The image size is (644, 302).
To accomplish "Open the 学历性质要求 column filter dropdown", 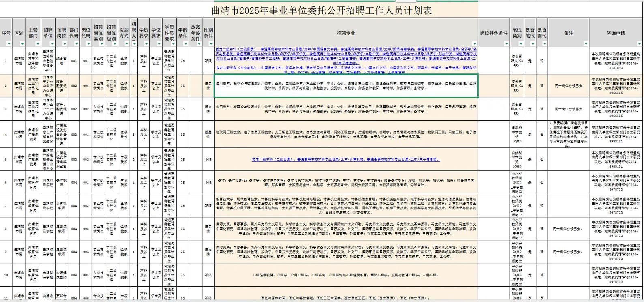I will 173,44.
